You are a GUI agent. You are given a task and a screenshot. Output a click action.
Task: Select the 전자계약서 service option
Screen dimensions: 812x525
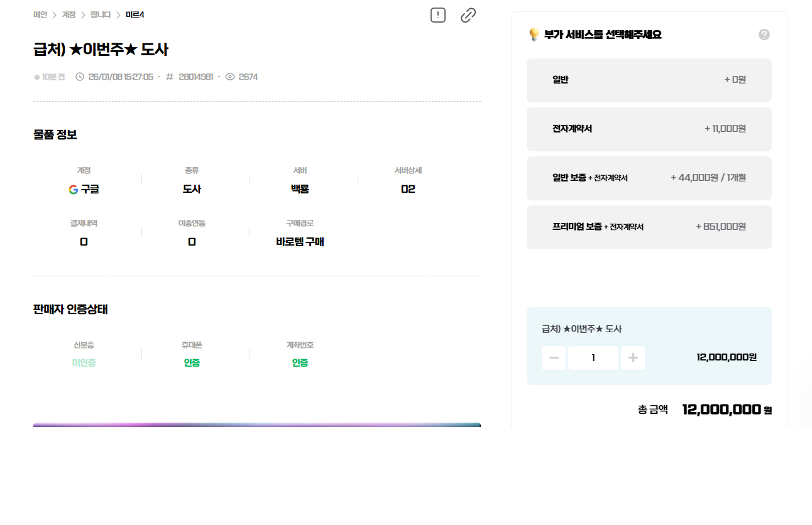point(649,129)
